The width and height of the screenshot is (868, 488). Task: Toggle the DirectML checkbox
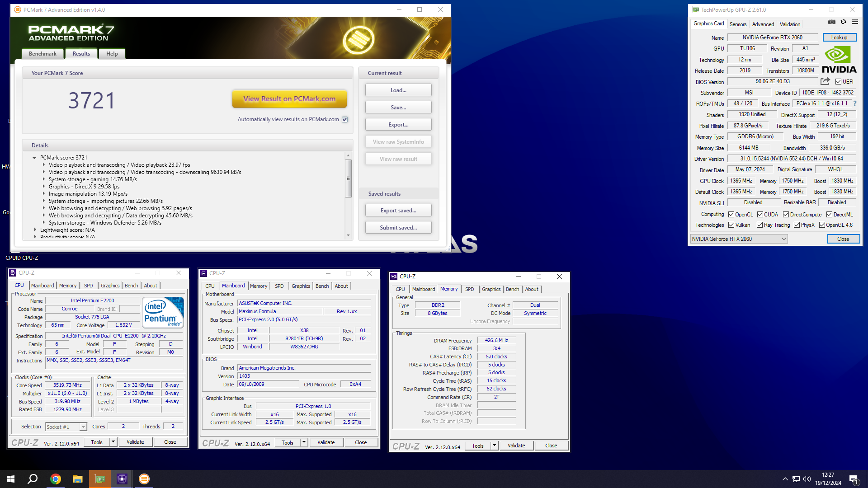[830, 215]
